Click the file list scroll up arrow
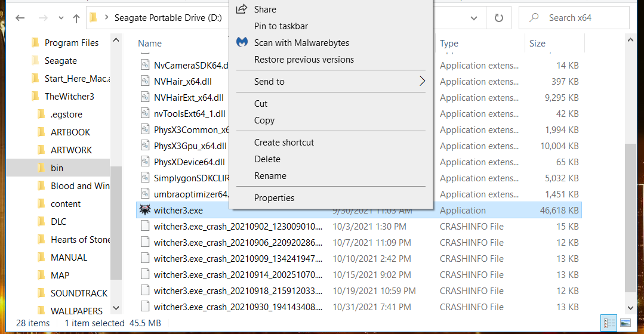The image size is (644, 334). [x=630, y=40]
